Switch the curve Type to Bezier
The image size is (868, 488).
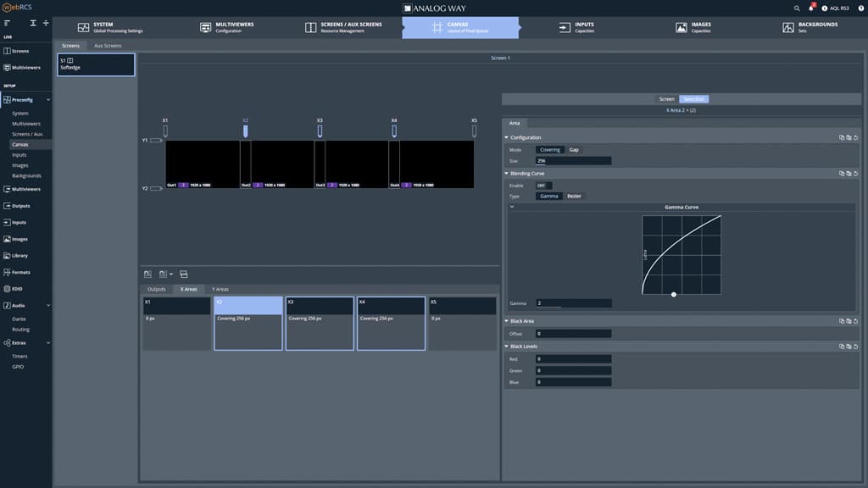click(x=574, y=196)
